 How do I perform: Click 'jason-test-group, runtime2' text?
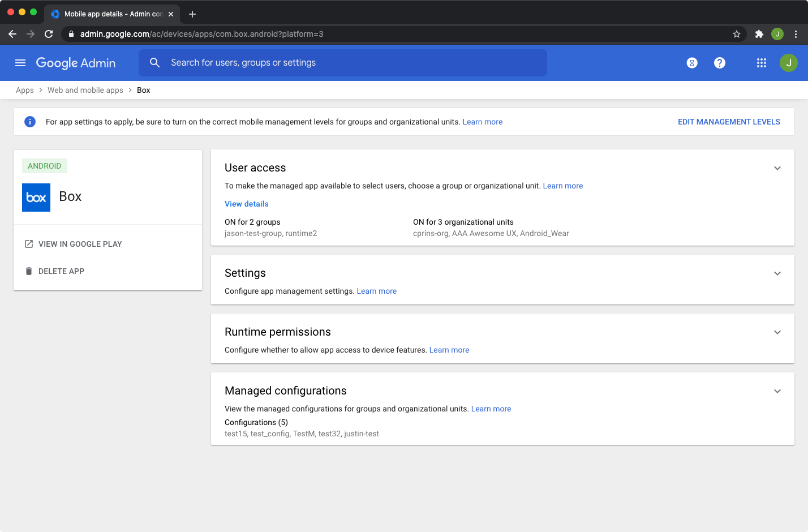click(x=270, y=233)
